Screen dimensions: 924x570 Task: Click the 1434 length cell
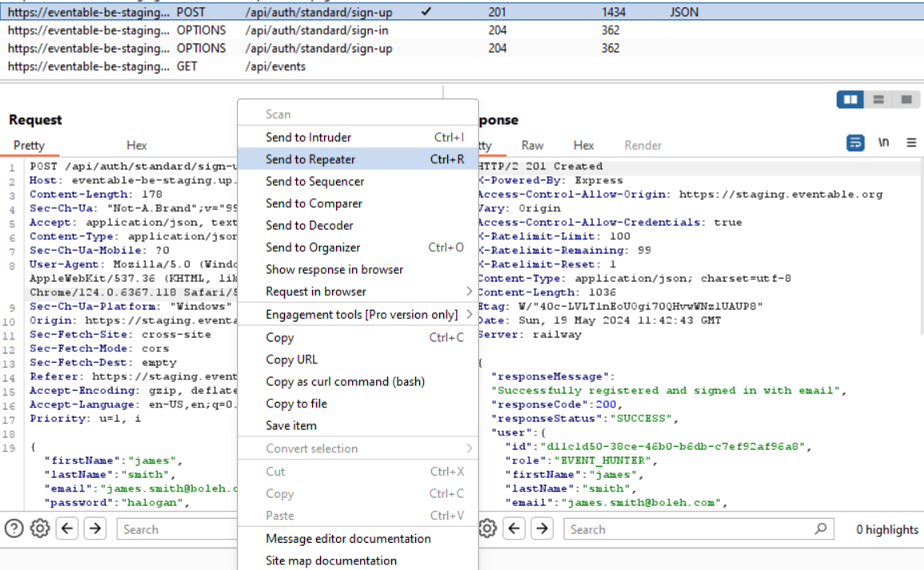pos(614,12)
